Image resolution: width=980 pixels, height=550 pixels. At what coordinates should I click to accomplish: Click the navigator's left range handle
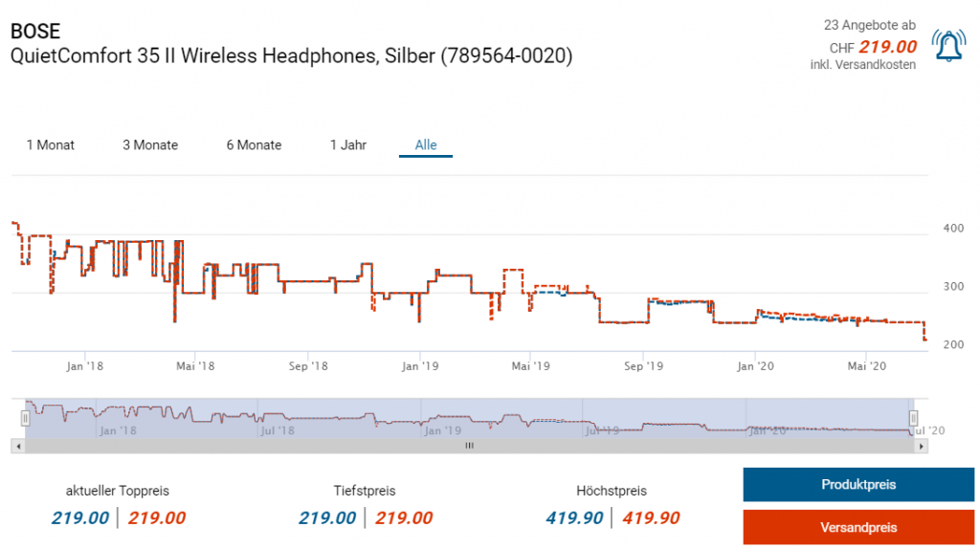[x=26, y=418]
